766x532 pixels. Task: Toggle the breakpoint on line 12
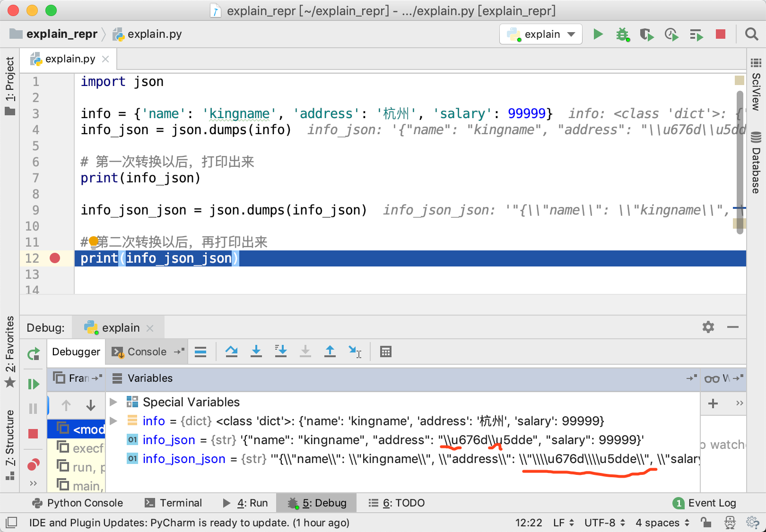point(55,258)
